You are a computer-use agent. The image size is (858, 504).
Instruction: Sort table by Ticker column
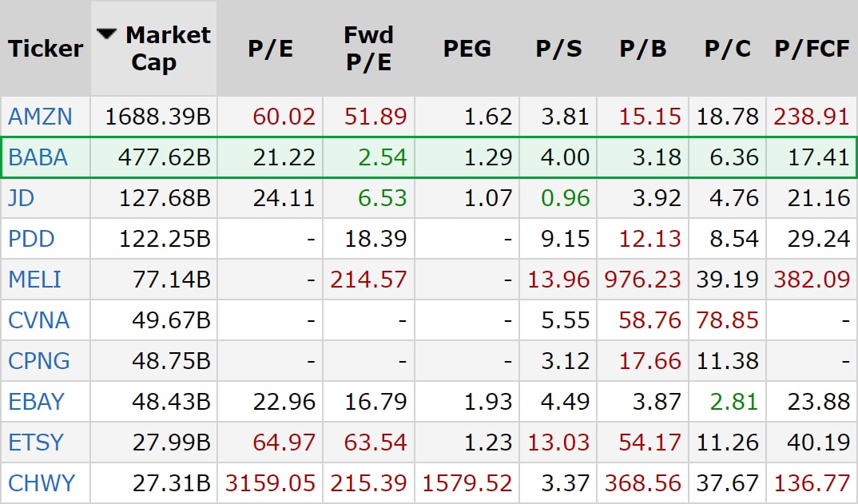[x=46, y=48]
